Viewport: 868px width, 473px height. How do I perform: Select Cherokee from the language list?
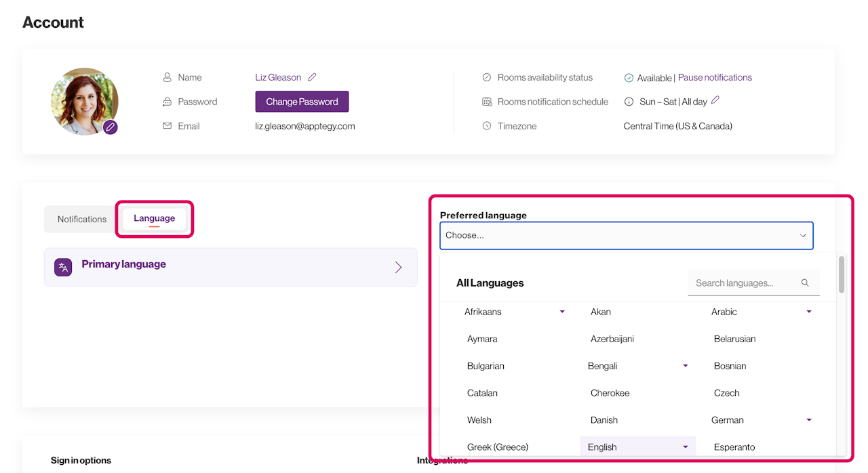point(610,393)
